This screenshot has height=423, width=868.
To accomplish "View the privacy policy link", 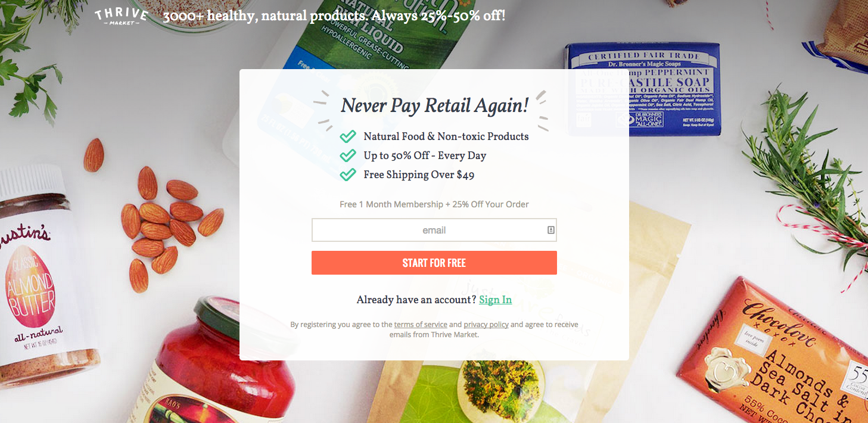I will click(486, 325).
